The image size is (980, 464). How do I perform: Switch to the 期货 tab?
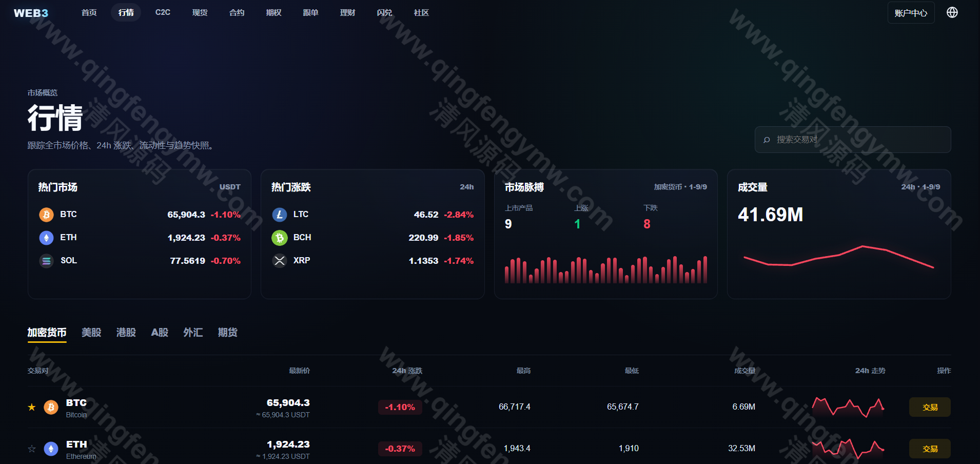(x=228, y=333)
